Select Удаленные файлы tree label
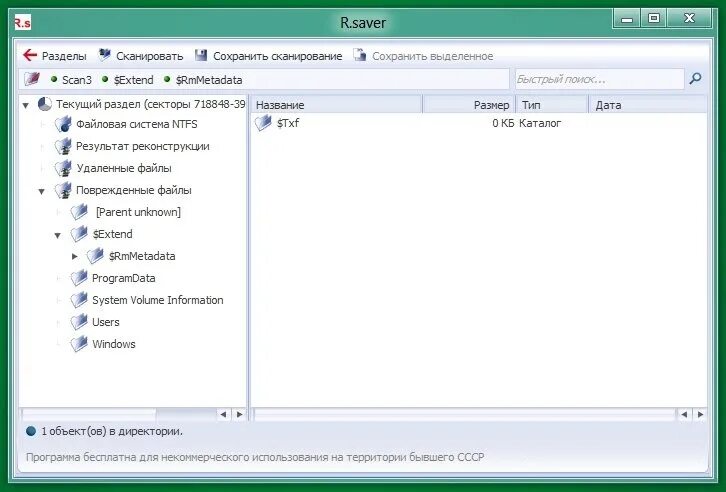This screenshot has height=492, width=726. pos(124,168)
